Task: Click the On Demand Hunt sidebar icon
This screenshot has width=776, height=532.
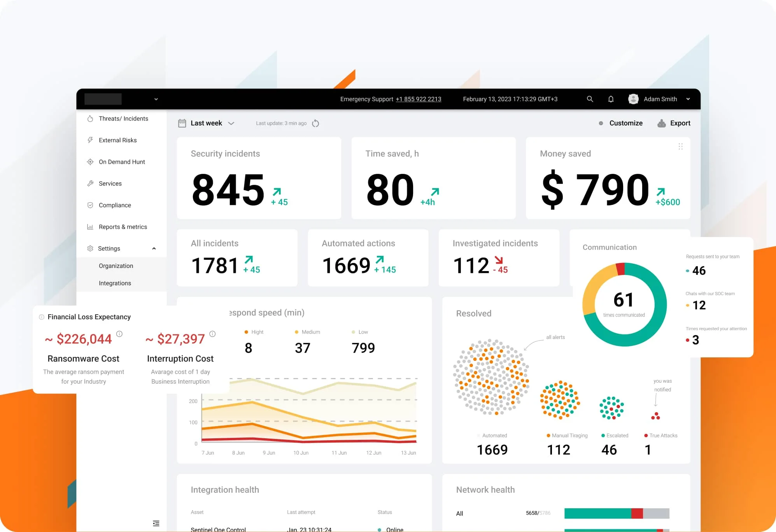Action: tap(91, 162)
